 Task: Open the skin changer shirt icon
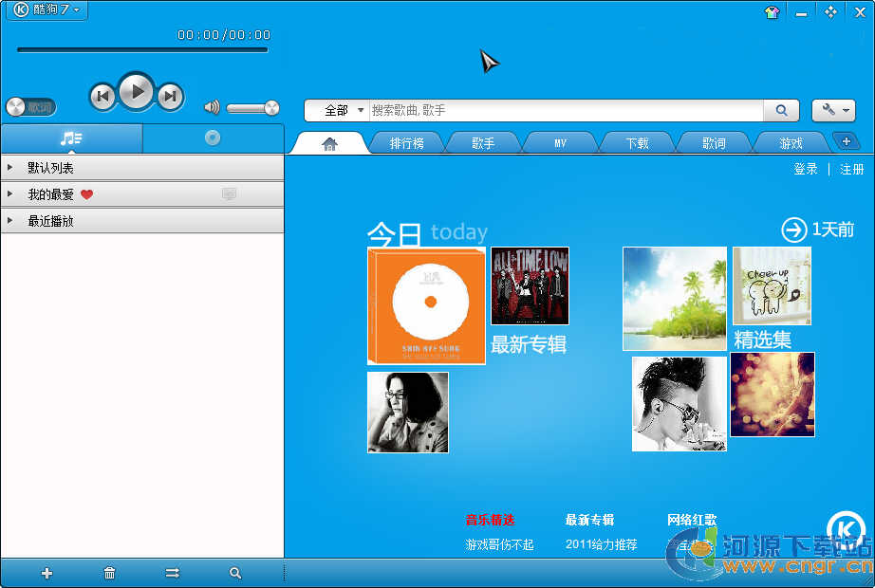point(772,12)
